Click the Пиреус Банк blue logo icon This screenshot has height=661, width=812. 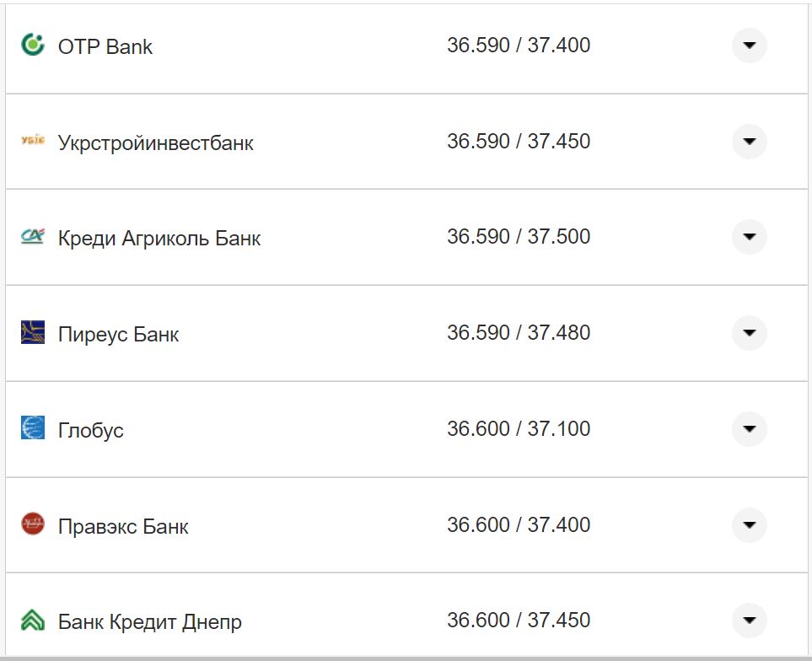pyautogui.click(x=32, y=332)
